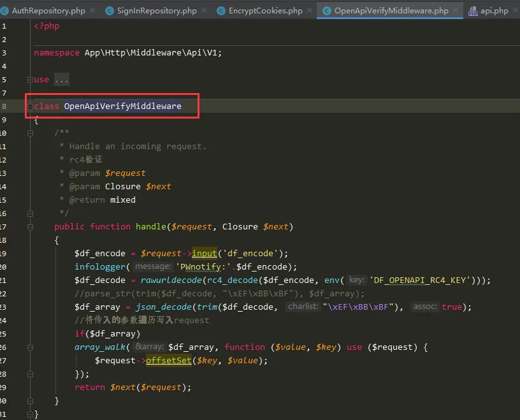Image resolution: width=520 pixels, height=420 pixels.
Task: Expand the collapsed use imports block
Action: [x=29, y=80]
